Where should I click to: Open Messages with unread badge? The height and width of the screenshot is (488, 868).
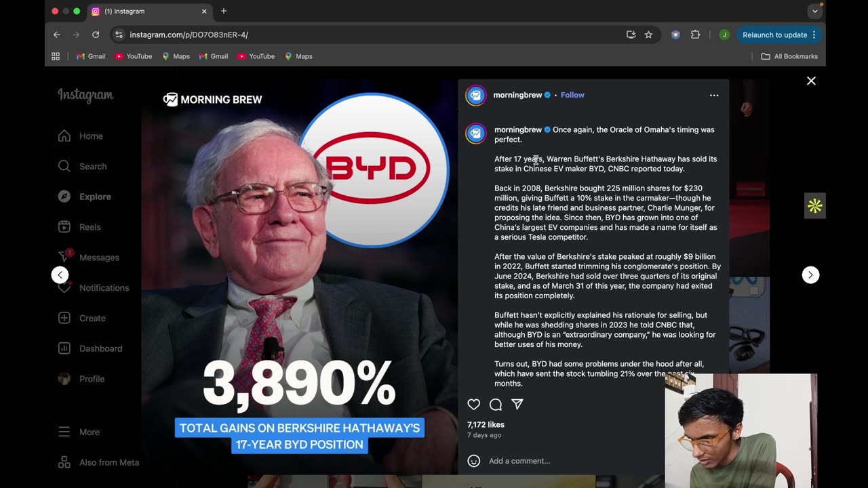88,258
